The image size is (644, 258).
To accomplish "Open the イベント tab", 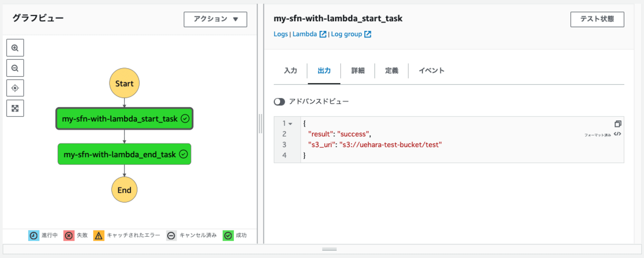I will (x=431, y=71).
